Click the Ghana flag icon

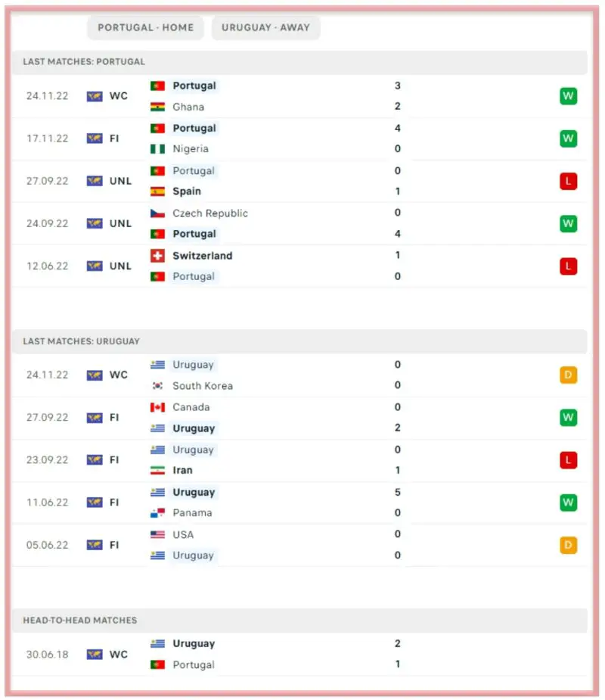point(157,107)
